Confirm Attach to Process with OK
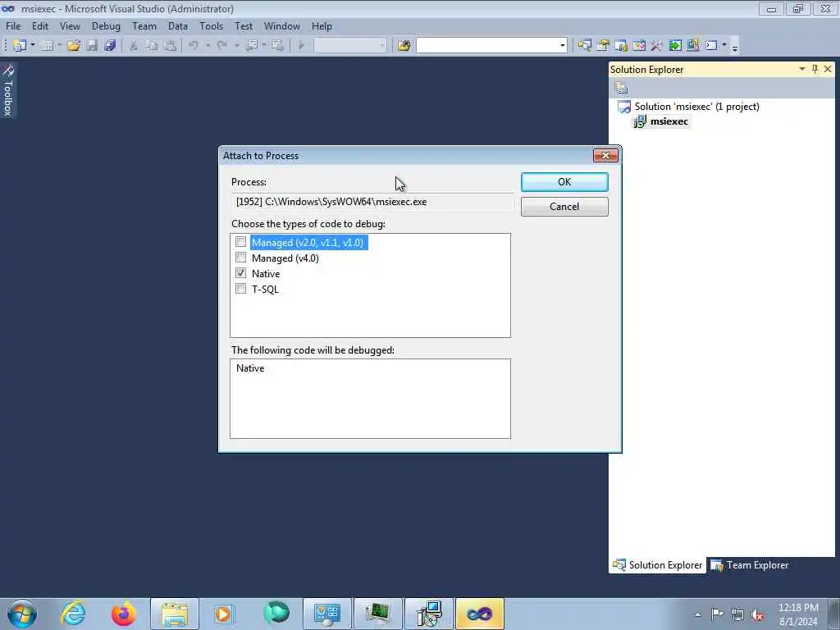This screenshot has width=840, height=630. [564, 182]
